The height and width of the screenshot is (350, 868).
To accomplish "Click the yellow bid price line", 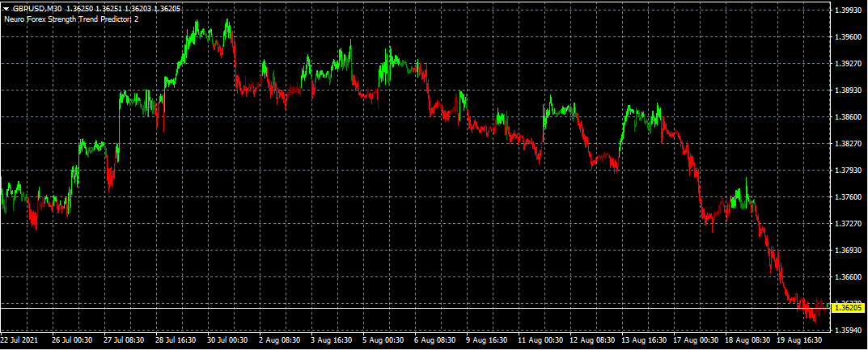I will tap(415, 308).
